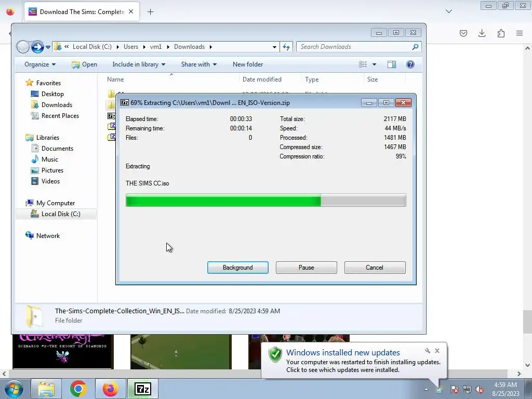Image resolution: width=532 pixels, height=399 pixels.
Task: Select vm1 in address path
Action: [x=156, y=47]
